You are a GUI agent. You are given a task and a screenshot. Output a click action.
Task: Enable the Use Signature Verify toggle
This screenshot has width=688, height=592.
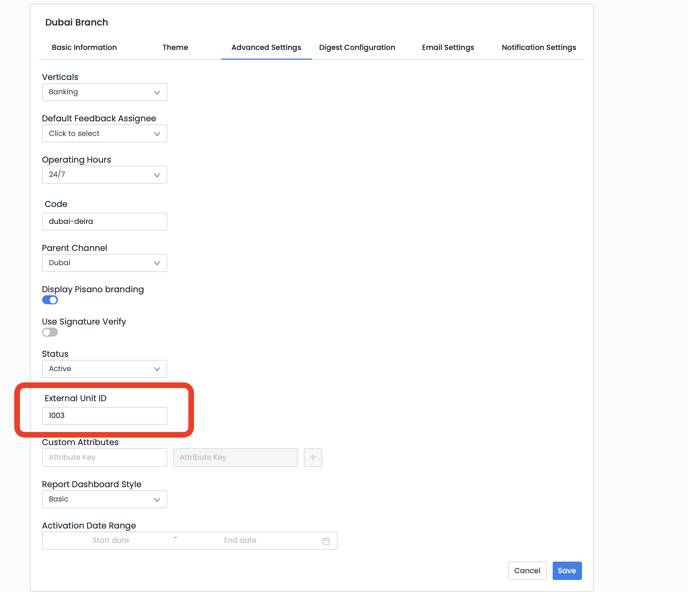[x=50, y=332]
